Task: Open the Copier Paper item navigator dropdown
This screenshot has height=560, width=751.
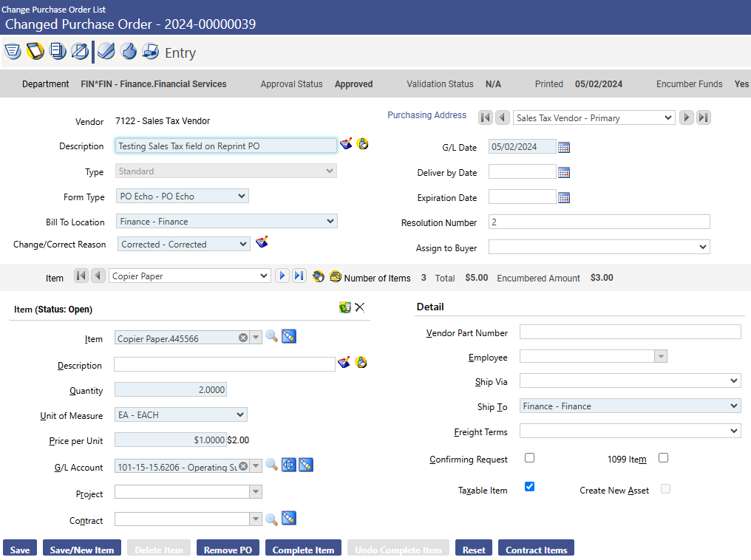Action: [190, 276]
